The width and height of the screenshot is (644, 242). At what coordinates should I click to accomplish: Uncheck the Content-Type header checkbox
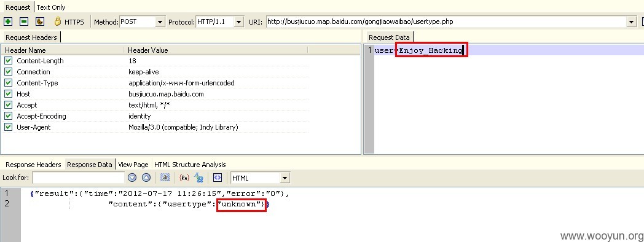pyautogui.click(x=8, y=83)
